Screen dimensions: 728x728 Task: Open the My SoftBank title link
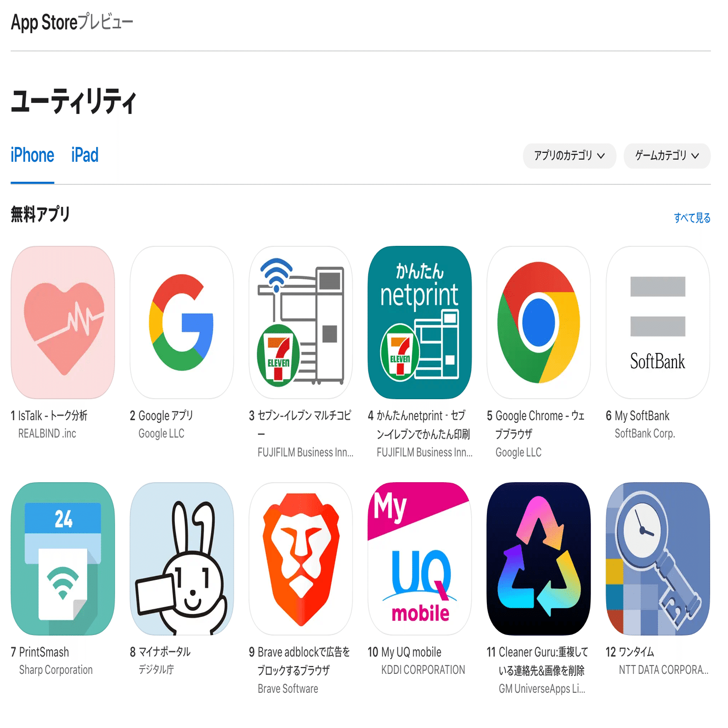pyautogui.click(x=642, y=416)
